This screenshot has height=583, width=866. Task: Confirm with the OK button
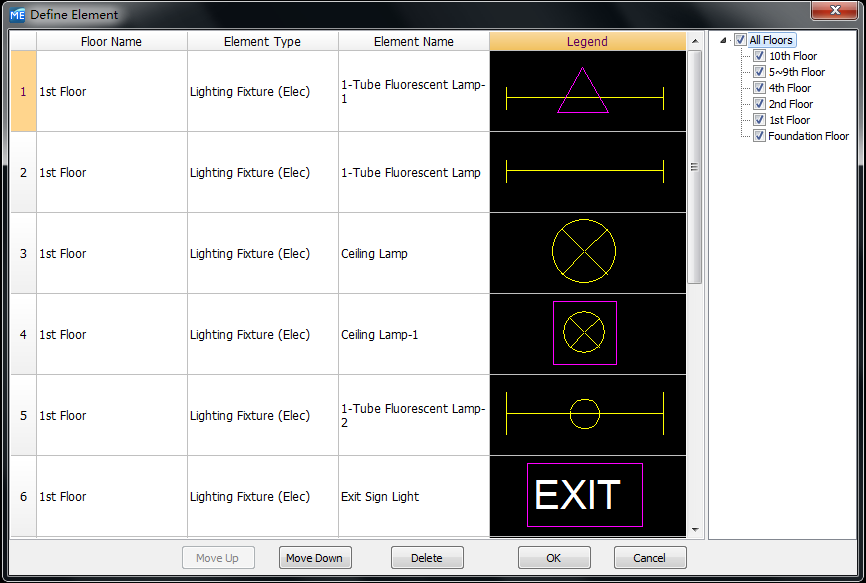click(x=554, y=558)
